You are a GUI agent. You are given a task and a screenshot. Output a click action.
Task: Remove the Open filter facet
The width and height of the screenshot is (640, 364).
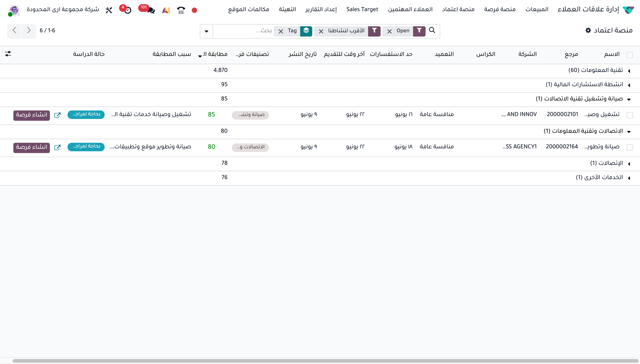coord(389,31)
